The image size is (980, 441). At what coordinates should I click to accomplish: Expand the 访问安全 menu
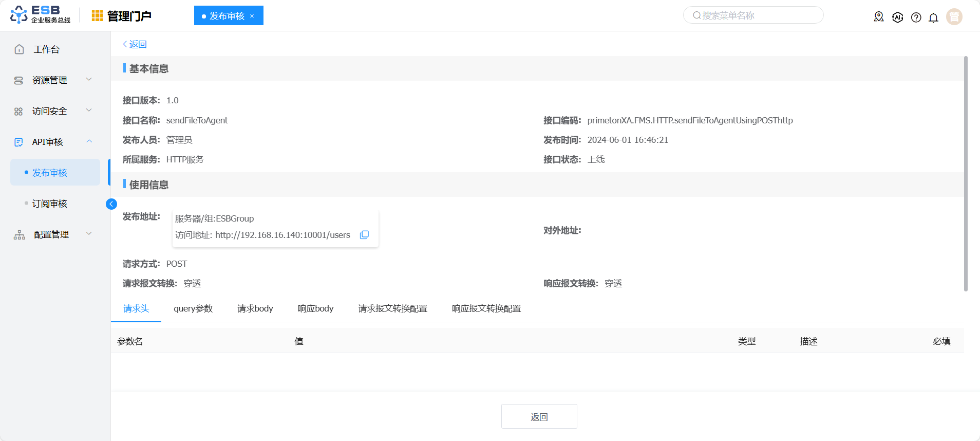click(x=50, y=111)
